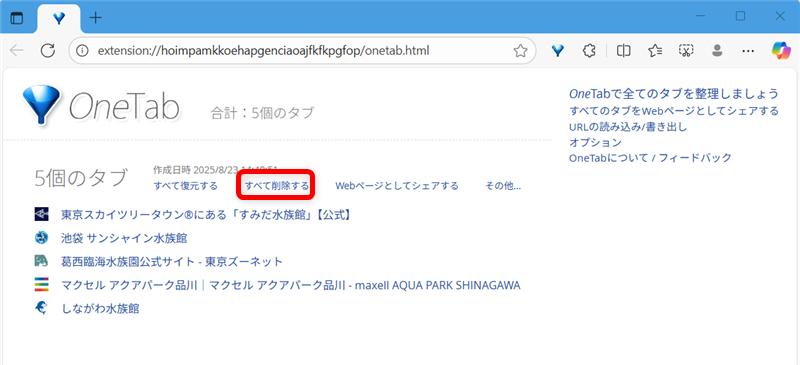The image size is (800, 365).
Task: Expand the その他... options
Action: coord(503,186)
